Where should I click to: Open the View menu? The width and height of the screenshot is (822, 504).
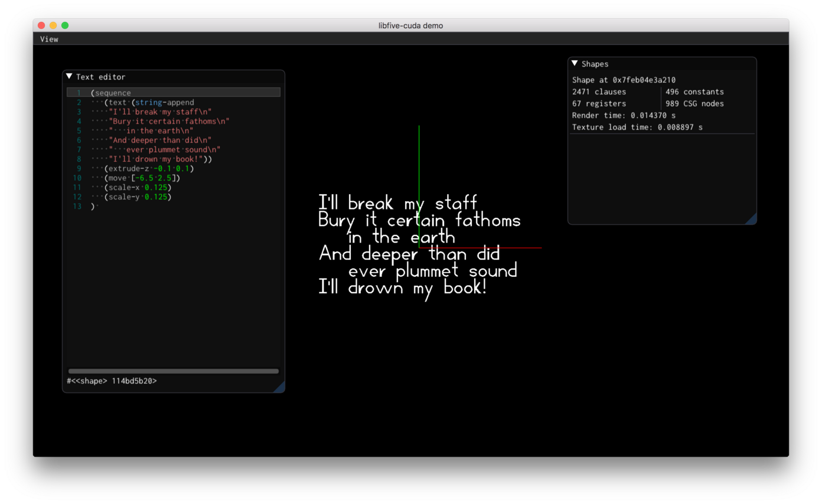point(49,39)
